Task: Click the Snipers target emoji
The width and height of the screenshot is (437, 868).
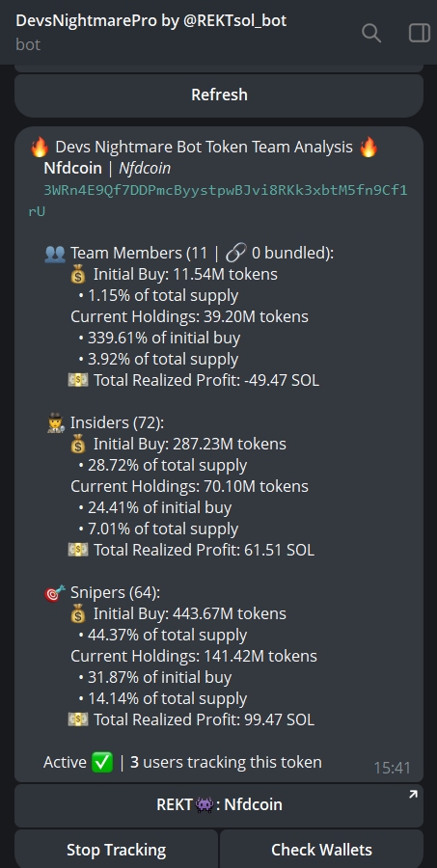Action: point(55,593)
